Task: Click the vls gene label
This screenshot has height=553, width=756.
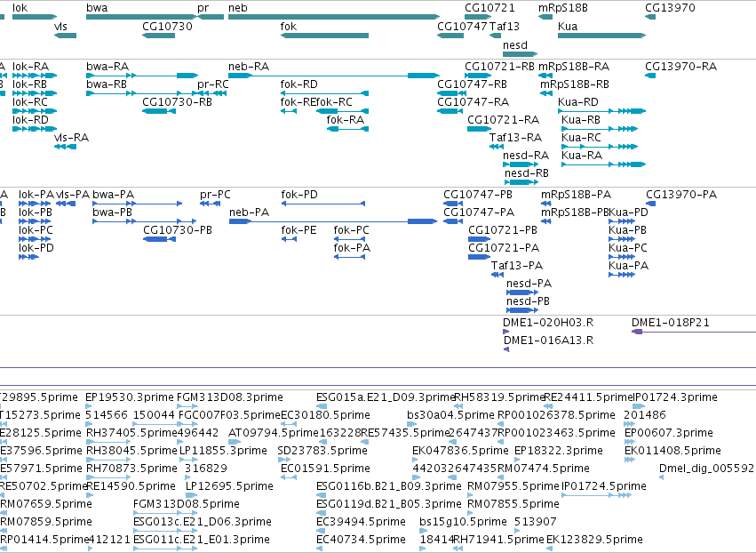Action: click(x=60, y=26)
